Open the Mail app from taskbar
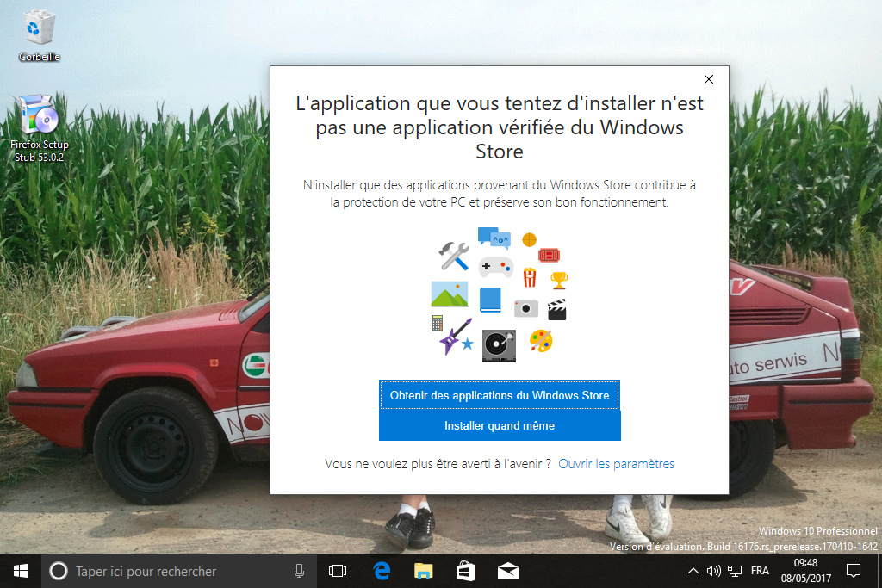882x588 pixels. (508, 571)
